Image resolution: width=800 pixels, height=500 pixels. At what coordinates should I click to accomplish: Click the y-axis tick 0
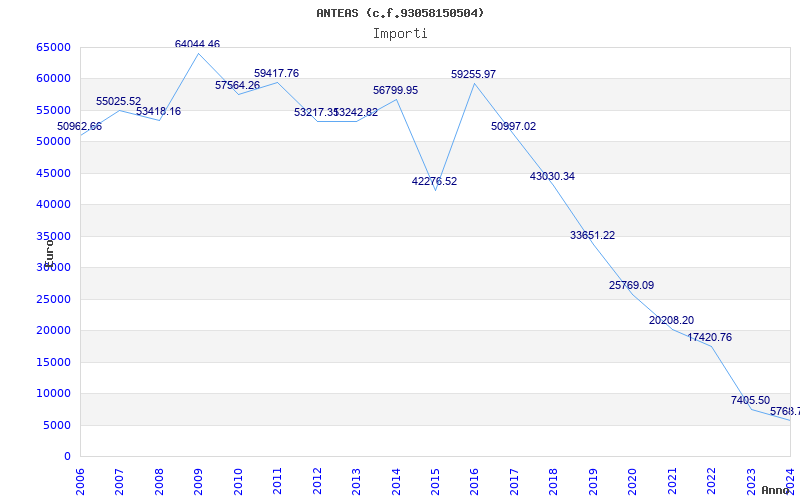pyautogui.click(x=67, y=456)
